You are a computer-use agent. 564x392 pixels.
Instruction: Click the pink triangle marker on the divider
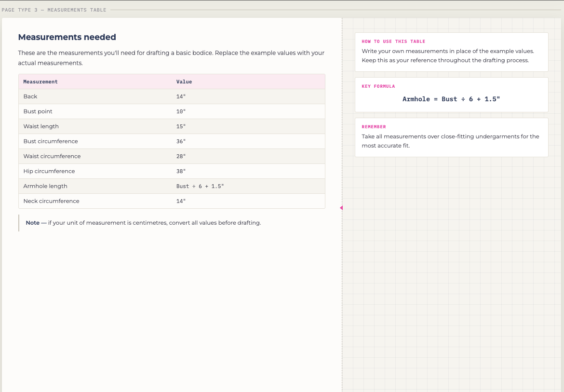tap(341, 208)
